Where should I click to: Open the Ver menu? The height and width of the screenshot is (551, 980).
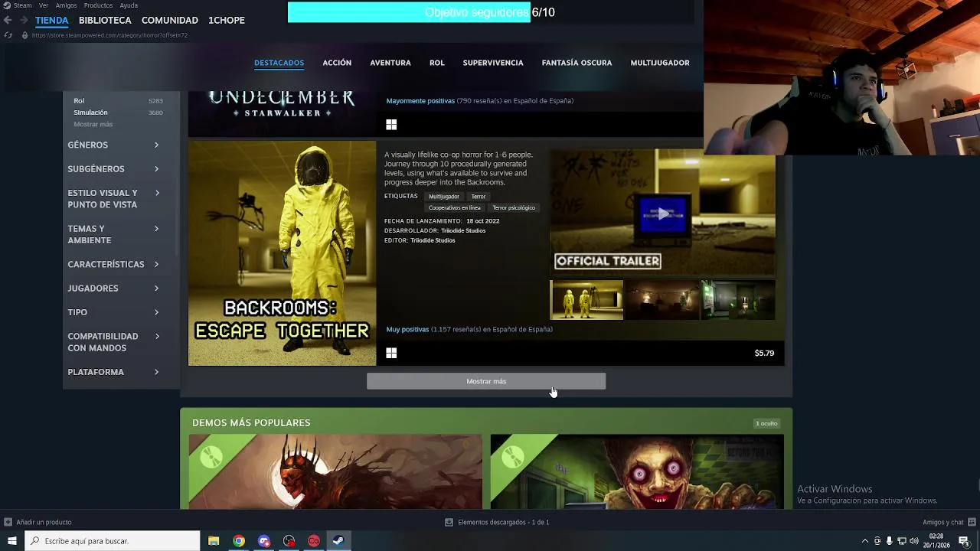44,5
